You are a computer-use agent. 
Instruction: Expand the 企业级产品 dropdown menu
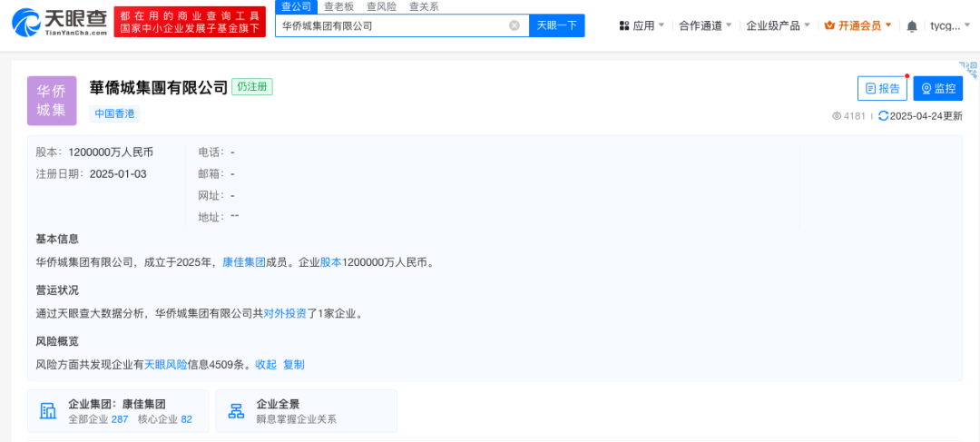(779, 25)
